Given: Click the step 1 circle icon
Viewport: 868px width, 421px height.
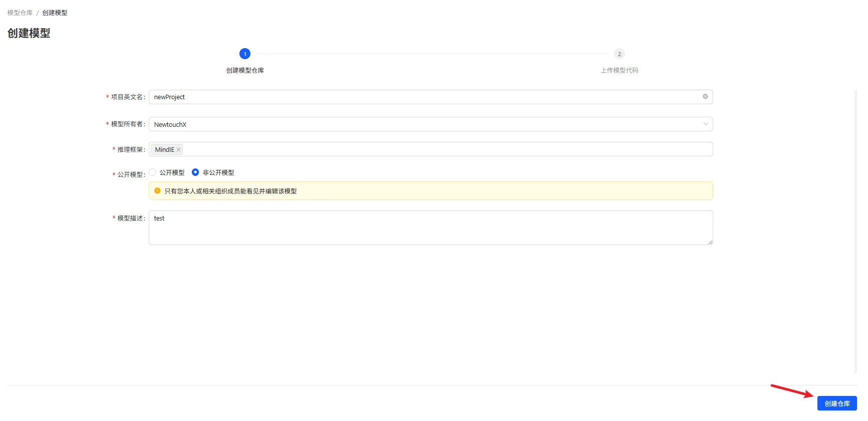Looking at the screenshot, I should 245,54.
